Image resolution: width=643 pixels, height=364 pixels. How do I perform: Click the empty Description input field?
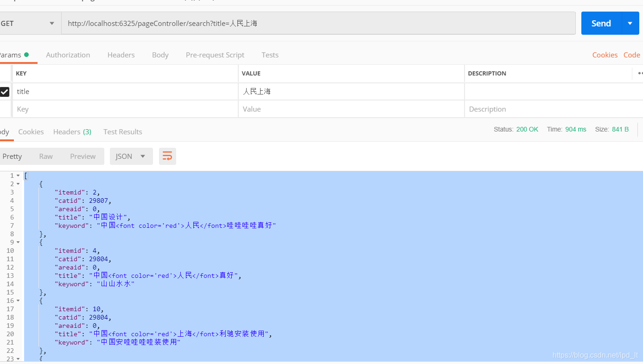pyautogui.click(x=554, y=109)
